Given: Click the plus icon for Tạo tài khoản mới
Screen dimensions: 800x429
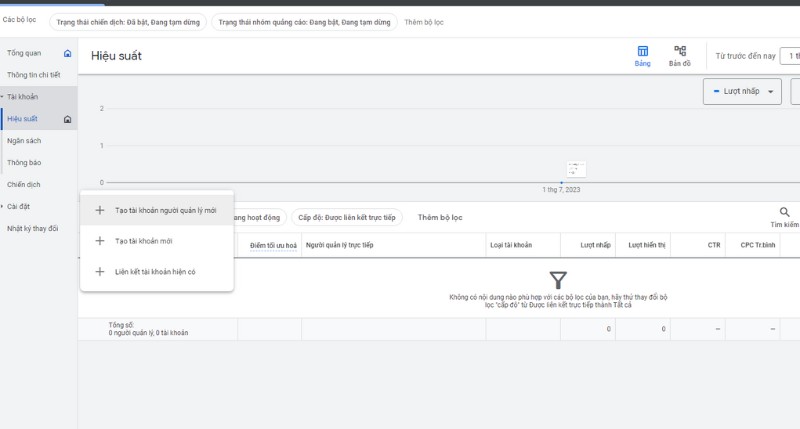Looking at the screenshot, I should click(x=99, y=241).
